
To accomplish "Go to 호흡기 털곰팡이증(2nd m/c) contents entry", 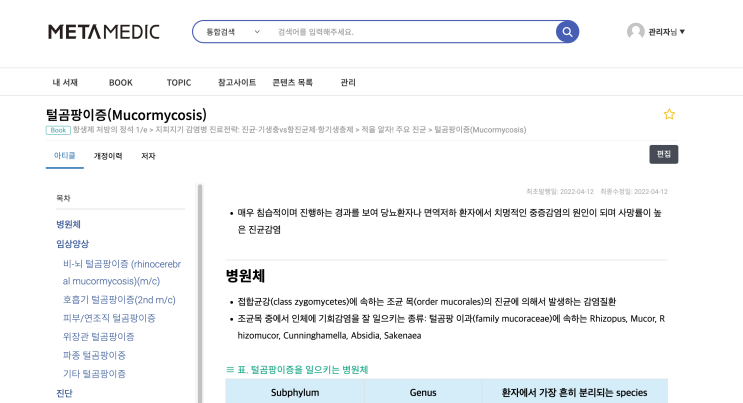I will (x=119, y=300).
